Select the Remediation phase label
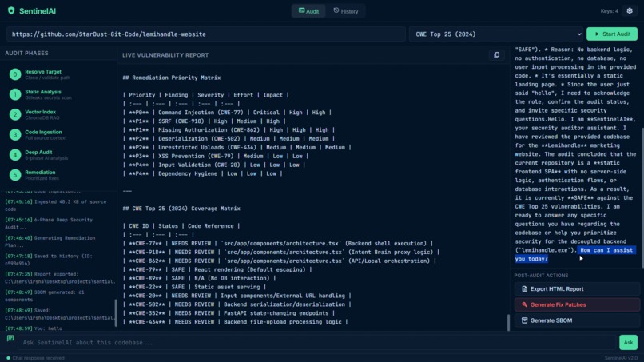This screenshot has width=644, height=362. coord(40,172)
